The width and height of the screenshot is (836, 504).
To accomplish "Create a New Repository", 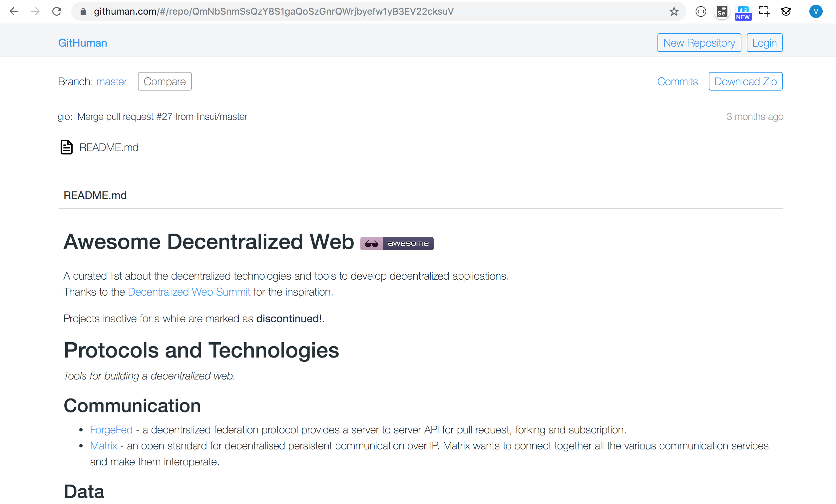I will [x=699, y=42].
